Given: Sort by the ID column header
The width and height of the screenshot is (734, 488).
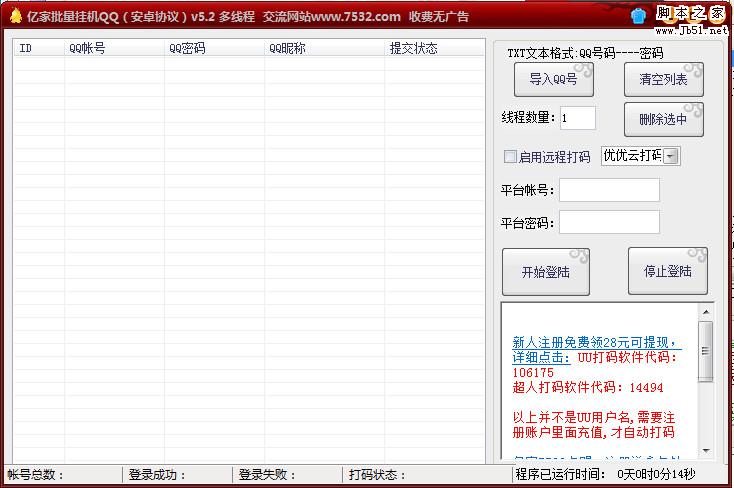Looking at the screenshot, I should [38, 48].
